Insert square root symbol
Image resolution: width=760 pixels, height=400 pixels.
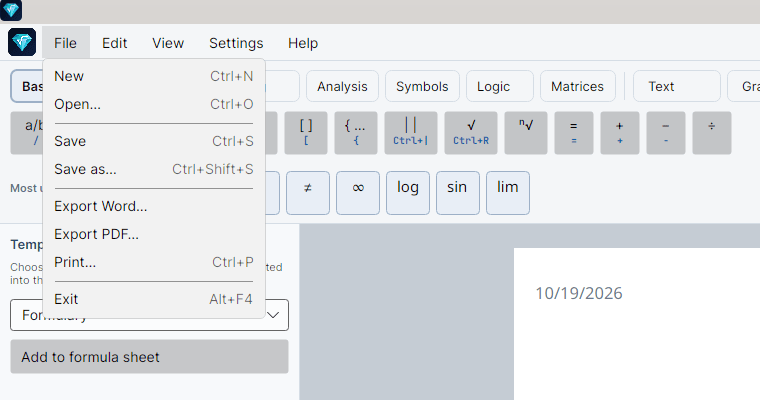pos(471,133)
